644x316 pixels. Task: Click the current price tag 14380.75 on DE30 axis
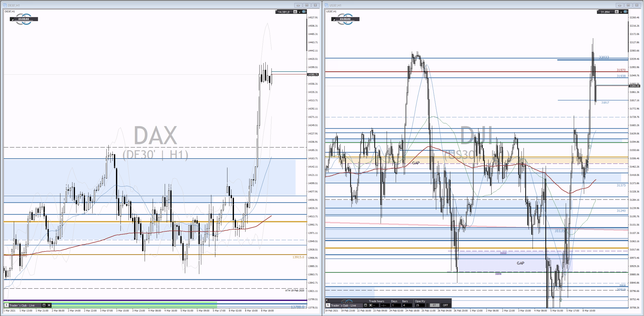[313, 74]
